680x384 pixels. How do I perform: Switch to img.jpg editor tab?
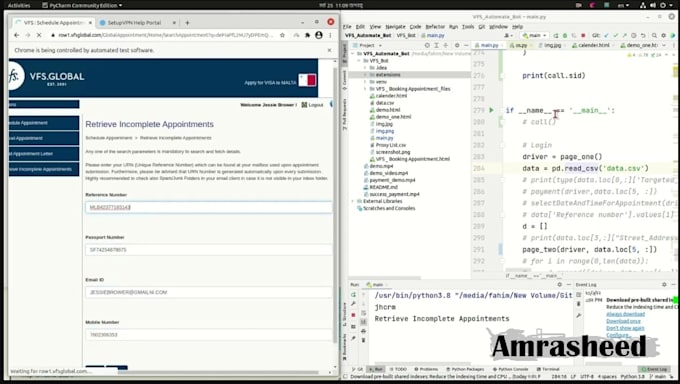(x=552, y=46)
